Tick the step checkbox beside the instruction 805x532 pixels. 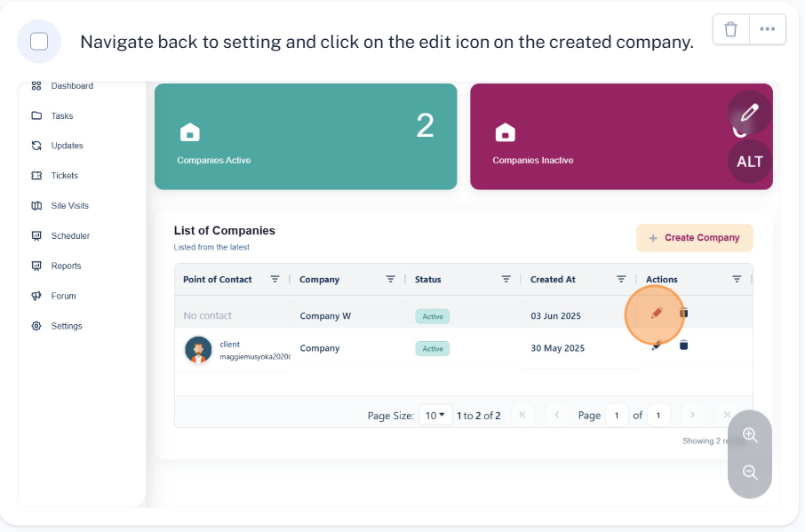point(39,42)
